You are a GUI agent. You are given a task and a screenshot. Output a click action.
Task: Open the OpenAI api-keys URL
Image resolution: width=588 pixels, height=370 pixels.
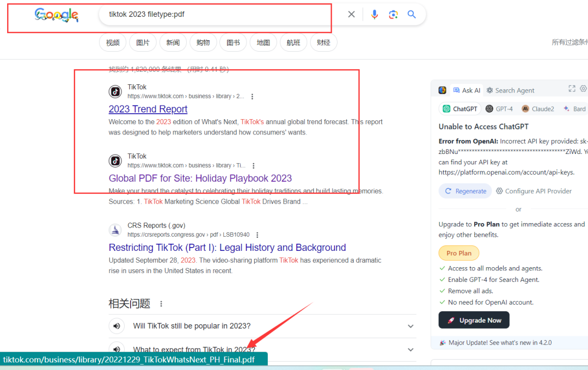coord(506,172)
